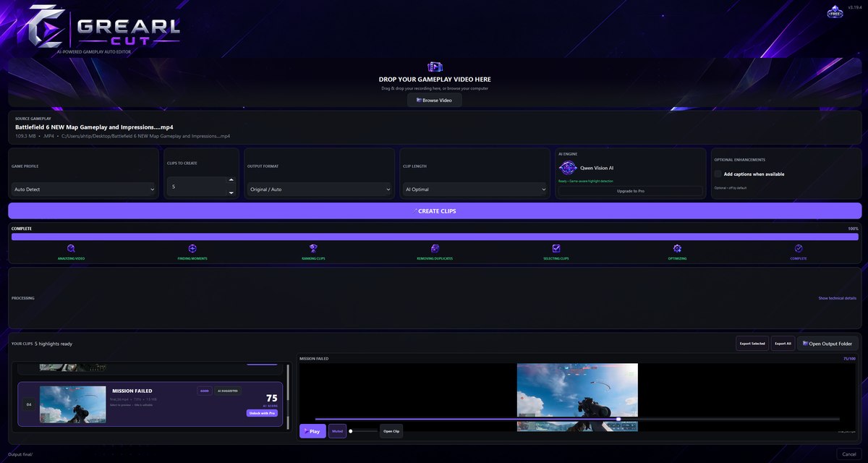The height and width of the screenshot is (463, 868).
Task: Click the completed progress bar
Action: pyautogui.click(x=435, y=237)
